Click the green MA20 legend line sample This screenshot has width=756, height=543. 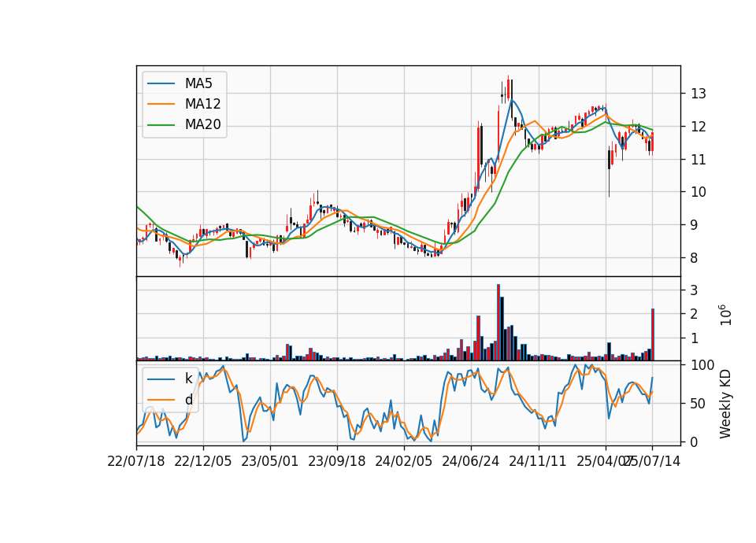click(161, 125)
